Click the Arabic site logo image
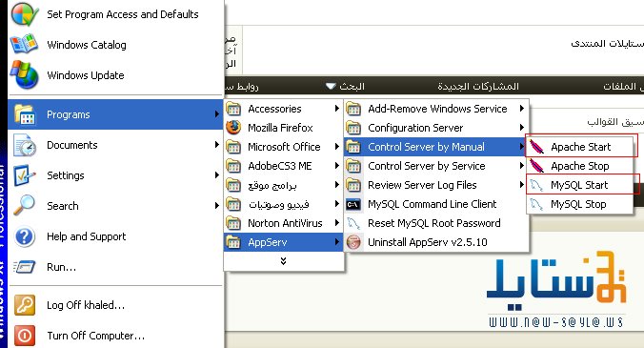 point(556,290)
